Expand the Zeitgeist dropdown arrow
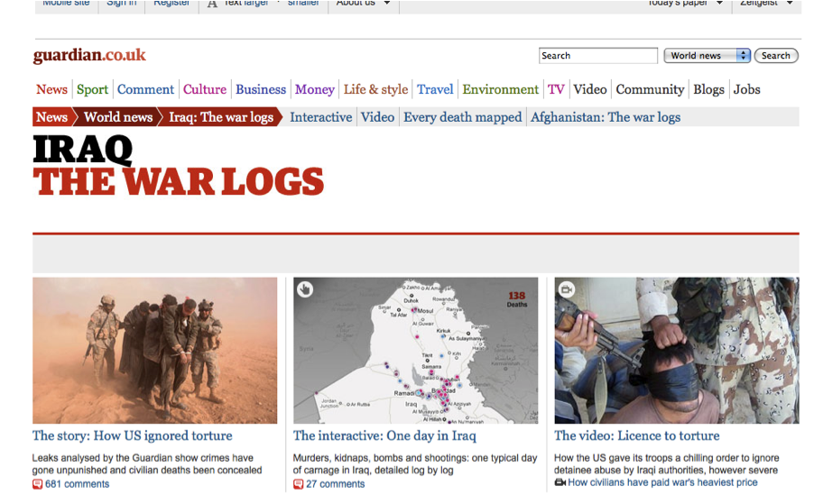Viewport: 814px width, 504px height. click(790, 3)
